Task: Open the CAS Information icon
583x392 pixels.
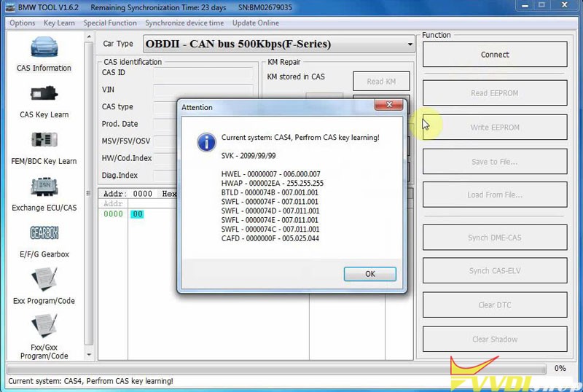Action: pyautogui.click(x=44, y=47)
